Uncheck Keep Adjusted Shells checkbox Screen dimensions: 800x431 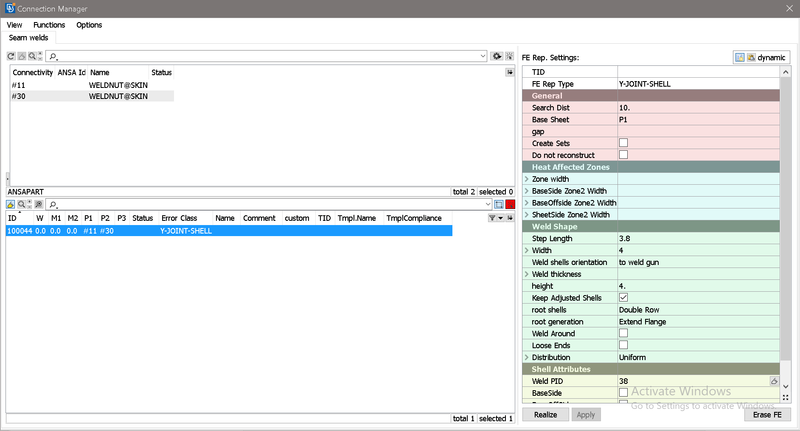click(x=623, y=297)
